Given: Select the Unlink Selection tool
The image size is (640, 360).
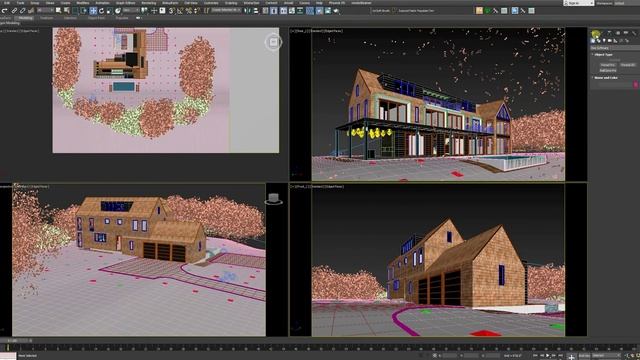Looking at the screenshot, I should [x=22, y=11].
